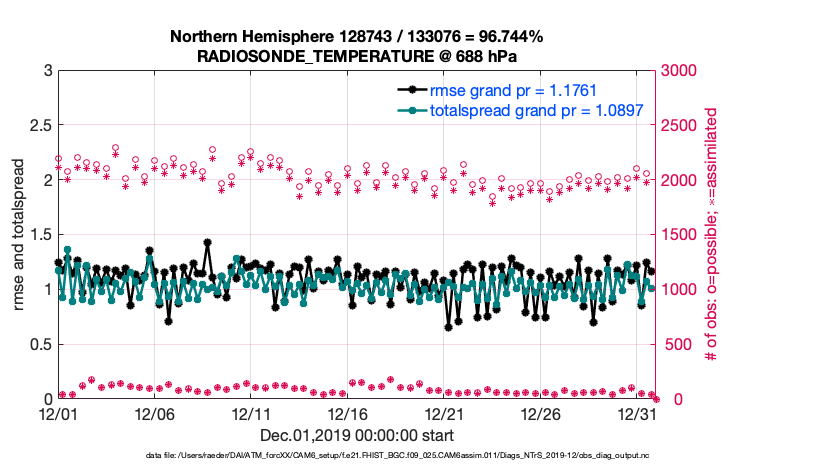Click the left axis label rmse and totalspread
The height and width of the screenshot is (470, 830).
[18, 235]
